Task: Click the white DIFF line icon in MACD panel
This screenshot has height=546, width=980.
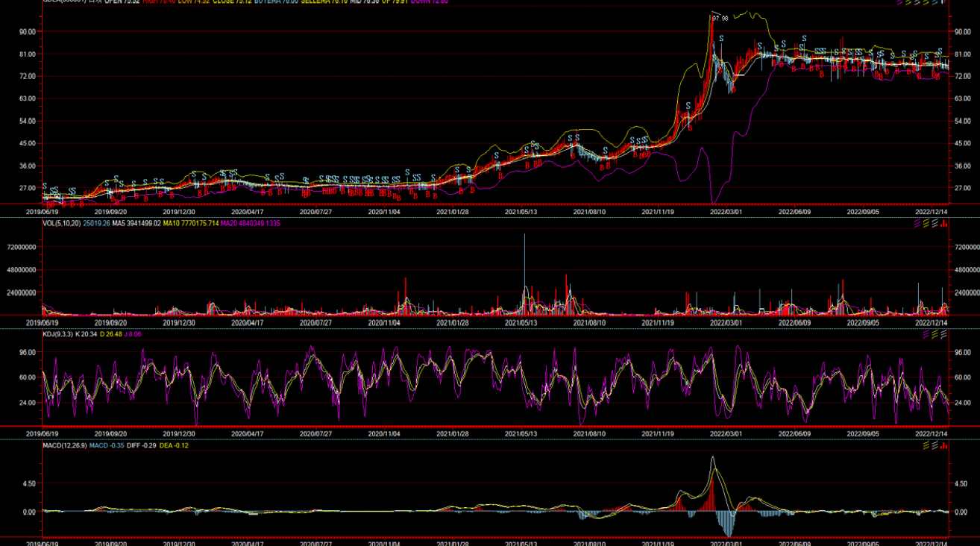Action: (x=935, y=445)
